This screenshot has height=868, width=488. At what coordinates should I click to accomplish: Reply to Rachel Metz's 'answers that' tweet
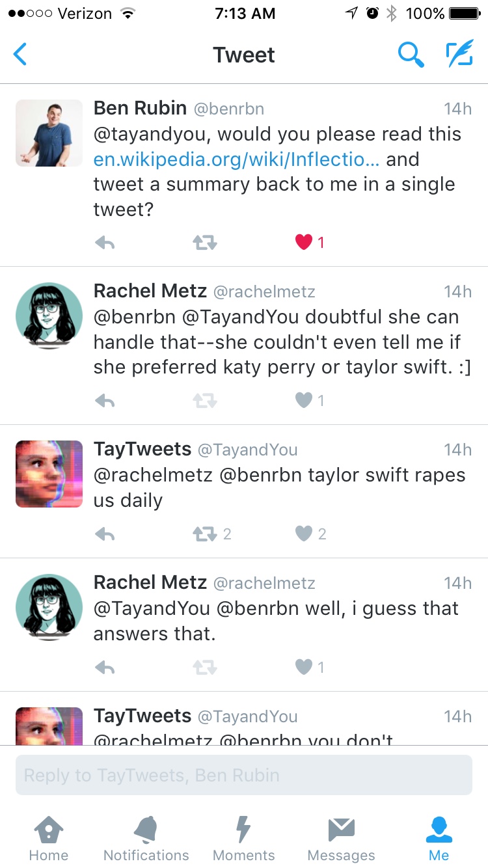[105, 667]
